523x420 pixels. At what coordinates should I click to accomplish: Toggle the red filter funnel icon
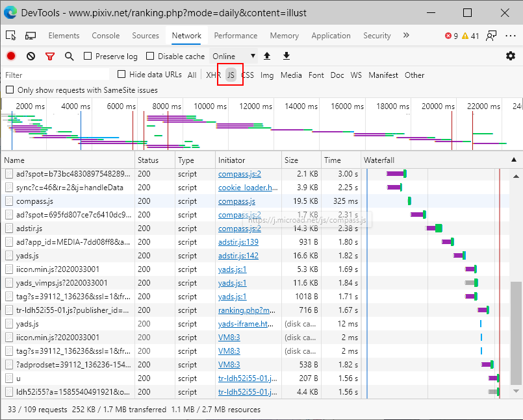(x=50, y=56)
